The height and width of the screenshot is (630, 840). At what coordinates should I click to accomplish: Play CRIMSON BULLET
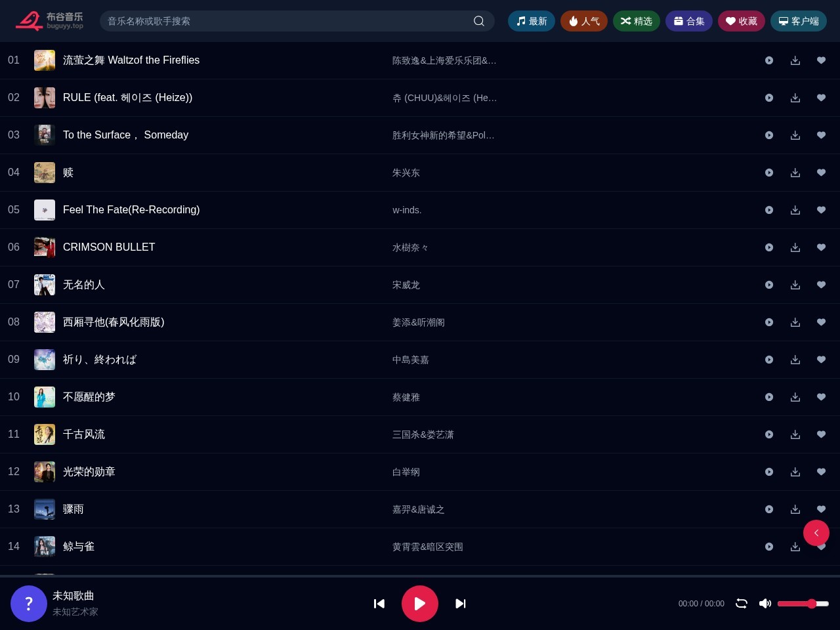tap(769, 247)
